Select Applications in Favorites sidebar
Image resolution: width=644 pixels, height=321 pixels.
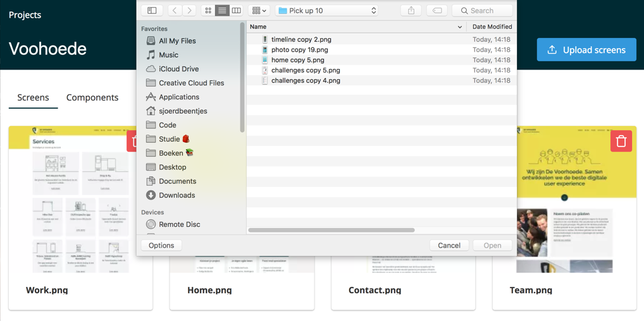coord(178,97)
